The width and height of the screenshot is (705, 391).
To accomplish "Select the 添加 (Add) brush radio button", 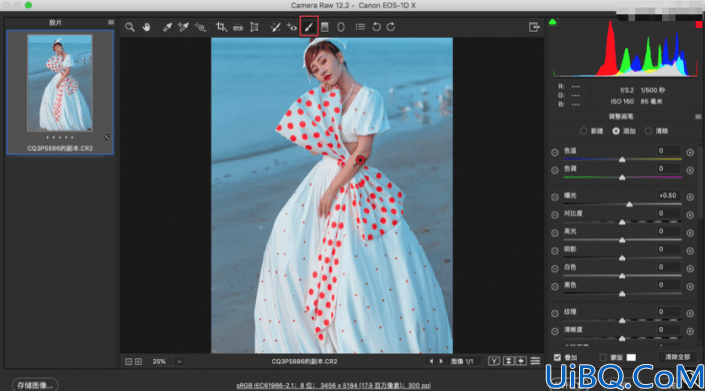I will [x=616, y=131].
